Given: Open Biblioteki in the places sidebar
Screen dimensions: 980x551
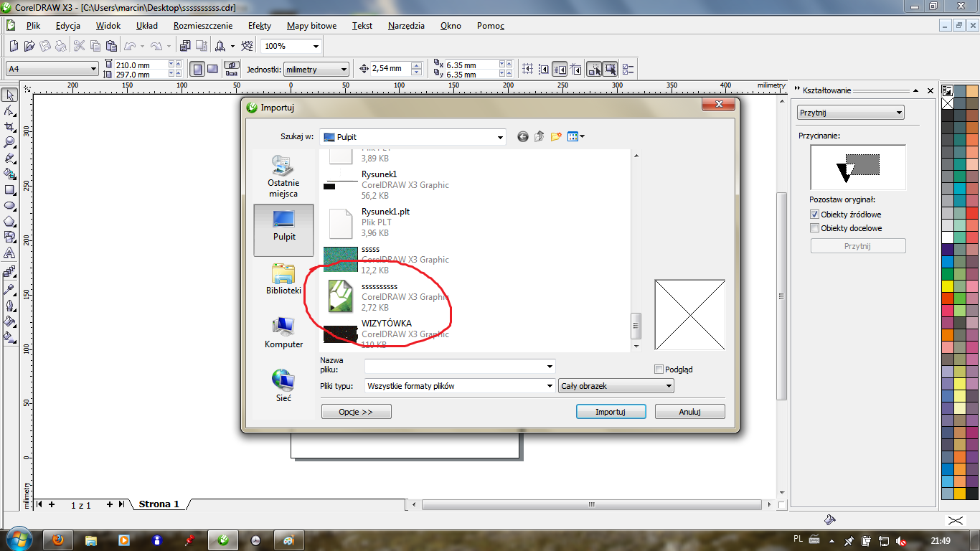Looking at the screenshot, I should (x=283, y=279).
